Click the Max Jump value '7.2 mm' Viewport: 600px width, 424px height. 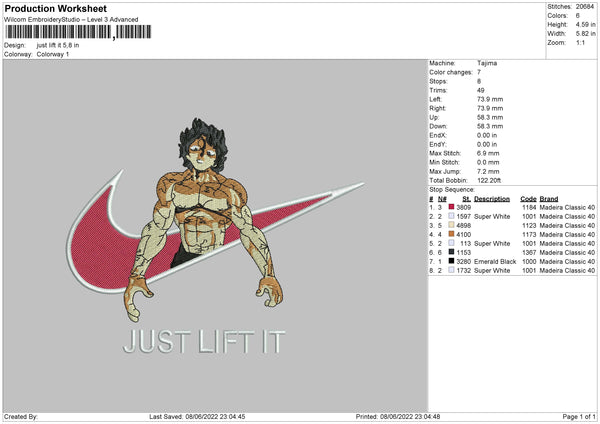488,171
